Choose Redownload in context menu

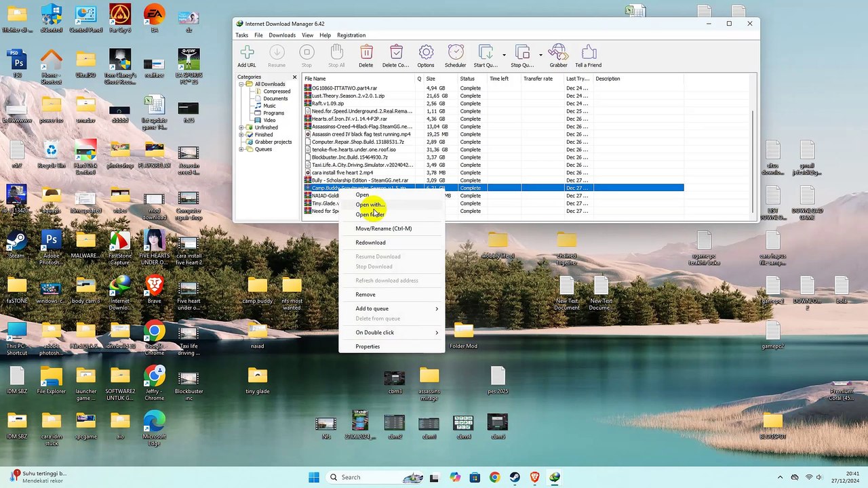click(x=391, y=243)
